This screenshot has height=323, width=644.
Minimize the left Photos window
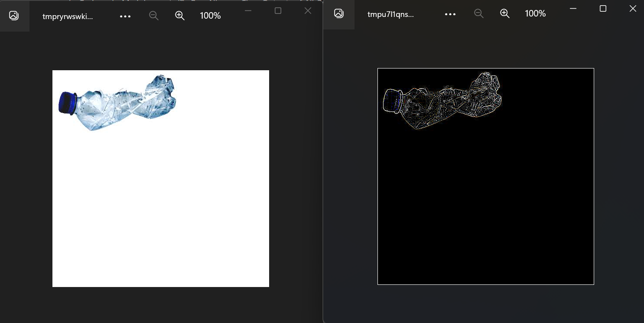coord(248,10)
